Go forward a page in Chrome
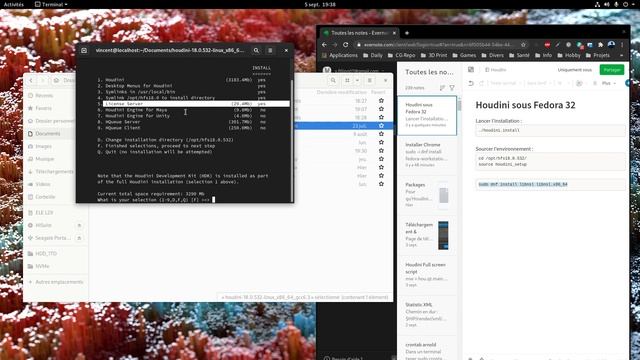640x360 pixels. 335,44
